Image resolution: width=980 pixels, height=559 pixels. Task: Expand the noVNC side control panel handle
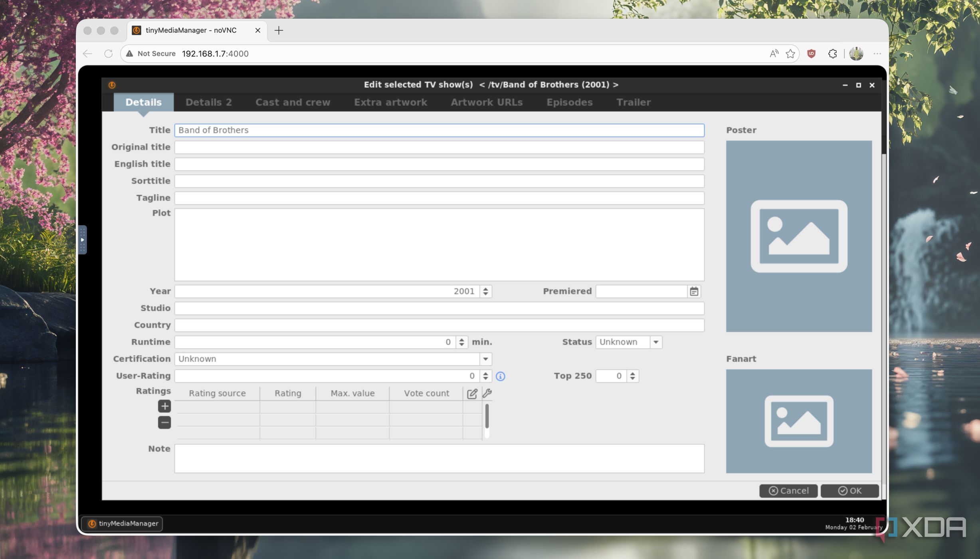[82, 240]
